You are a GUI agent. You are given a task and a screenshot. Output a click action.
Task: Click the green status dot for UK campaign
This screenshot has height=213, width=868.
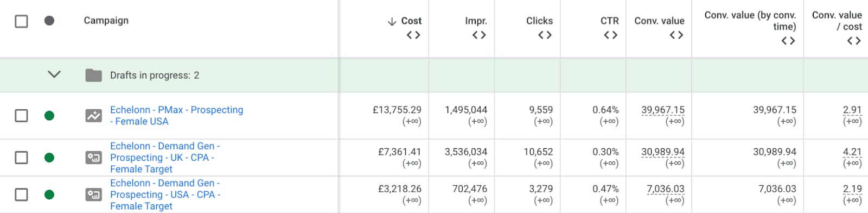(x=49, y=158)
